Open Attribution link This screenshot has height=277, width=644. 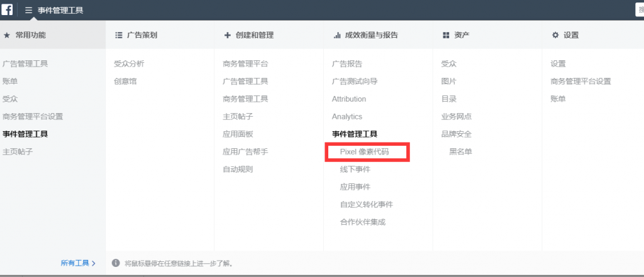[349, 99]
